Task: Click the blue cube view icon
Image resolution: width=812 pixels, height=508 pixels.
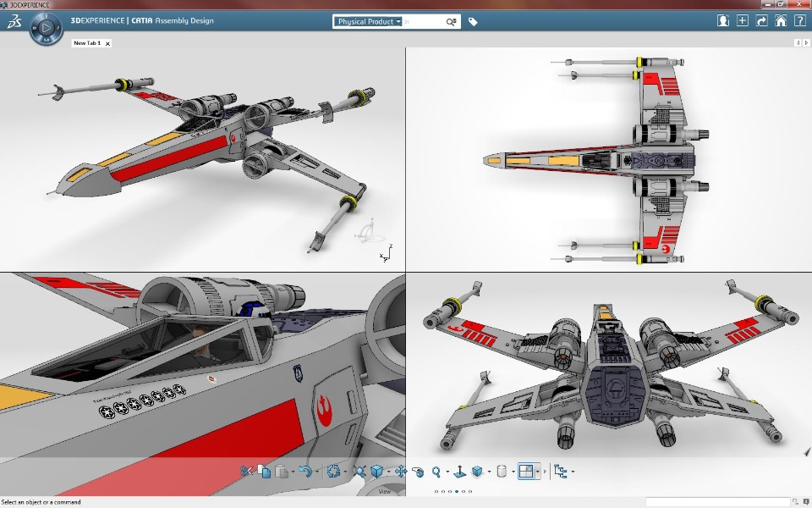Action: (376, 472)
